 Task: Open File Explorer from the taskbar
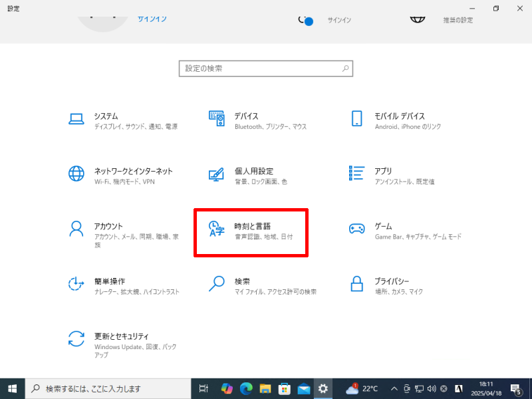click(x=265, y=388)
